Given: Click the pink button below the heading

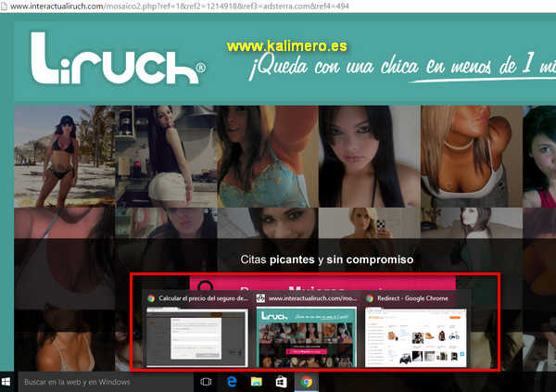Looking at the screenshot, I should point(322,284).
